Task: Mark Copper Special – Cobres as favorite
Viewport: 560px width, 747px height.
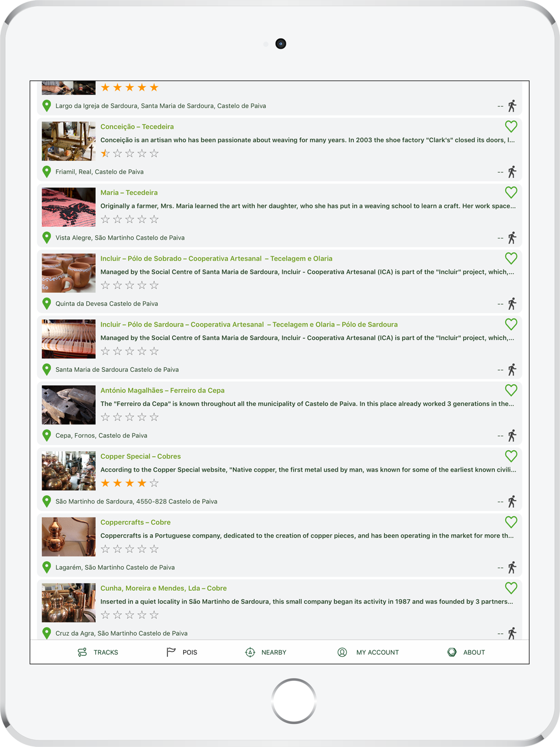Action: tap(511, 456)
